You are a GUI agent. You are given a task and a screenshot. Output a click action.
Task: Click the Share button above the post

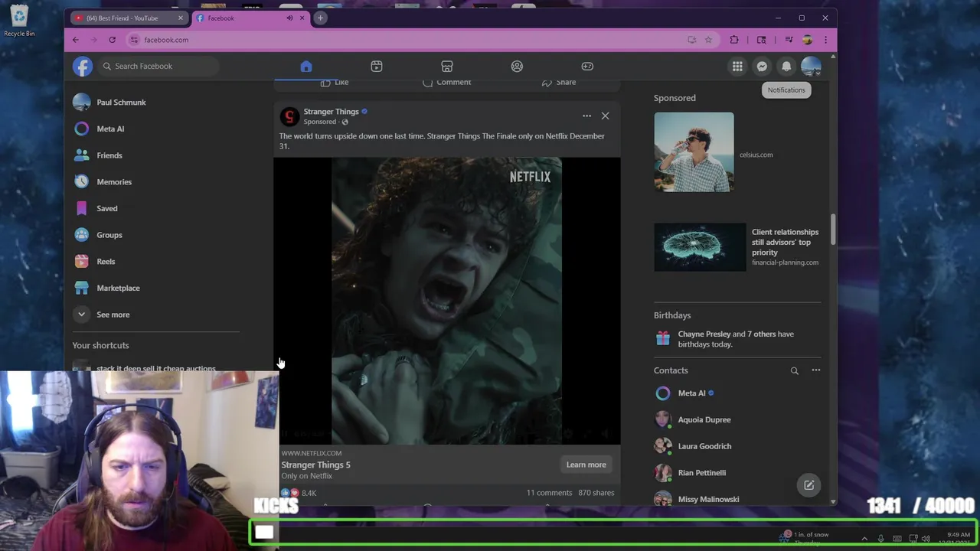click(559, 82)
